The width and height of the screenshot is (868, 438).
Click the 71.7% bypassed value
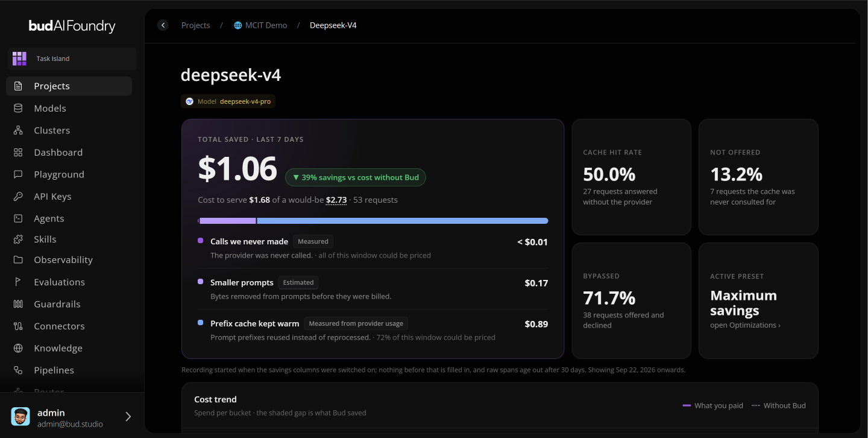click(x=609, y=298)
